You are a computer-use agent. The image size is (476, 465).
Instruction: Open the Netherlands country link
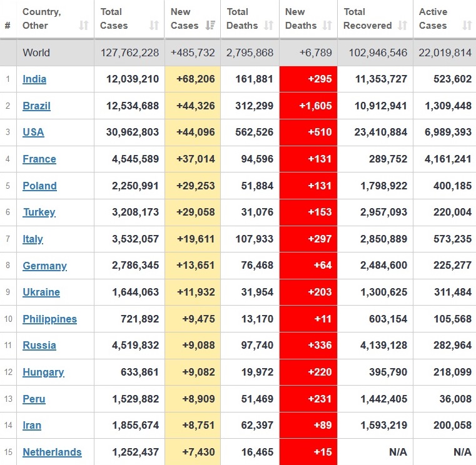tap(52, 452)
